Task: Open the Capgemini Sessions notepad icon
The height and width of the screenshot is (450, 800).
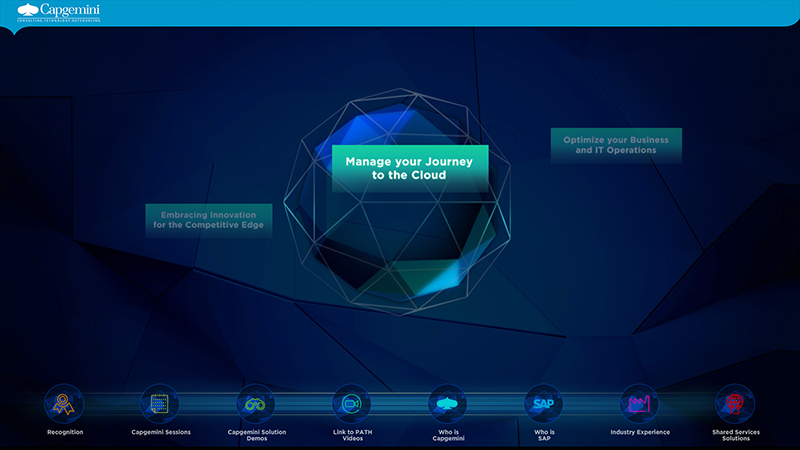Action: (160, 404)
